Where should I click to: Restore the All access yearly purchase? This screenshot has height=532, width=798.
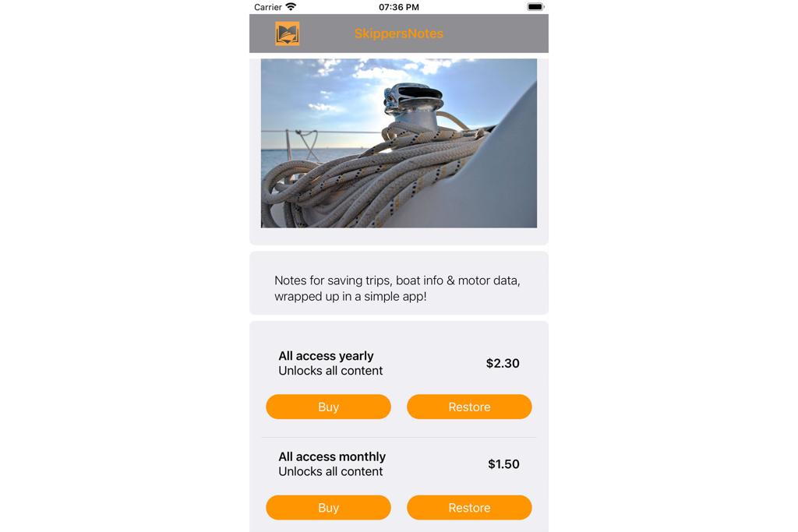pos(469,407)
